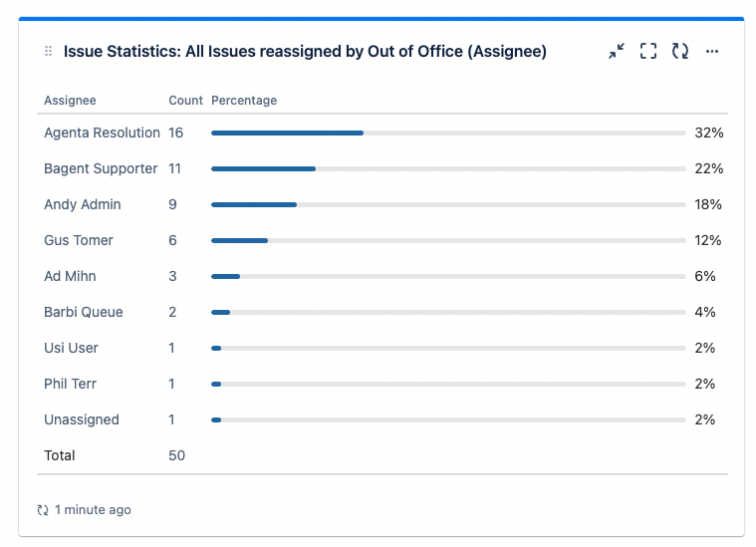
Task: Click count 11 for Bagent Supporter
Action: [x=174, y=168]
